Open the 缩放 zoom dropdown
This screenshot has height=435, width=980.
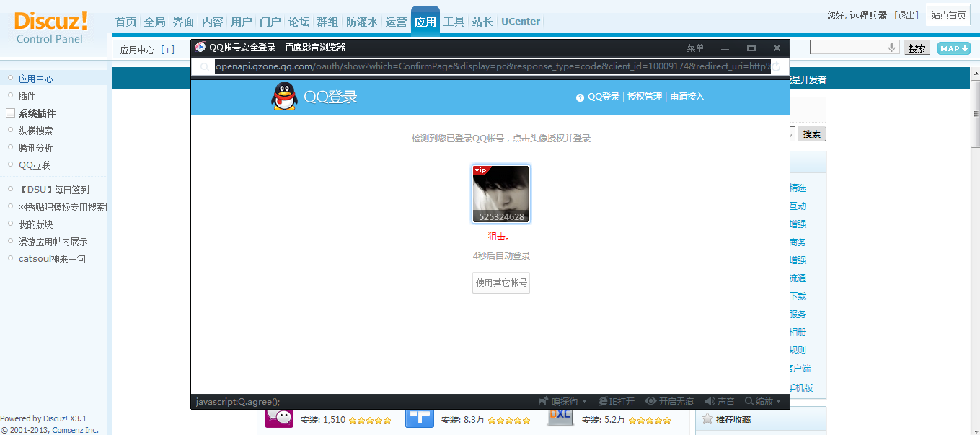pos(763,401)
